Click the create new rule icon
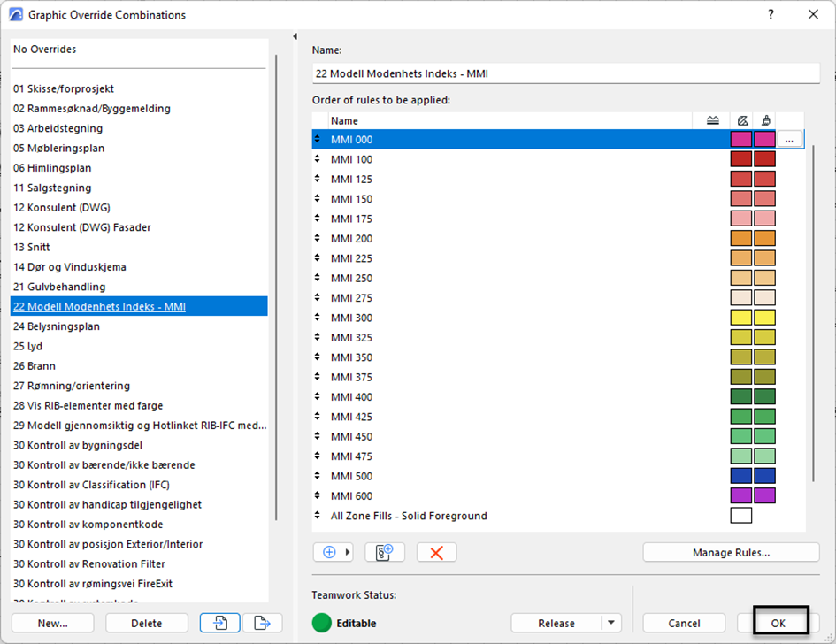 (x=385, y=552)
